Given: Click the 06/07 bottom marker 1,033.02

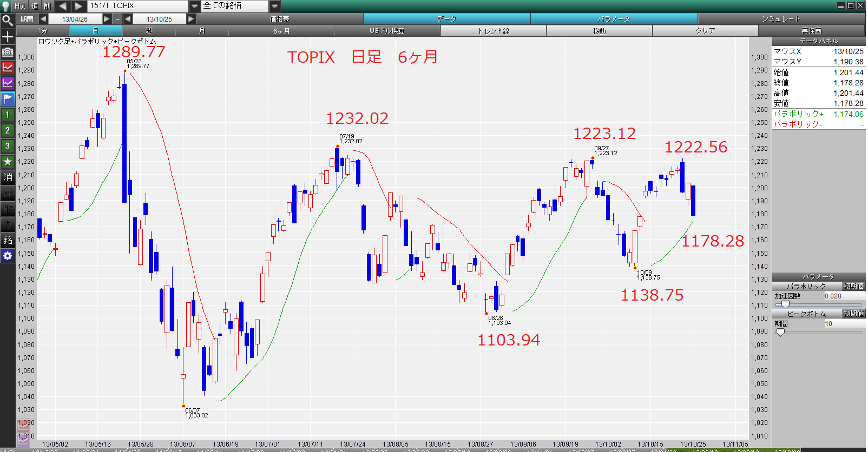Looking at the screenshot, I should [183, 406].
